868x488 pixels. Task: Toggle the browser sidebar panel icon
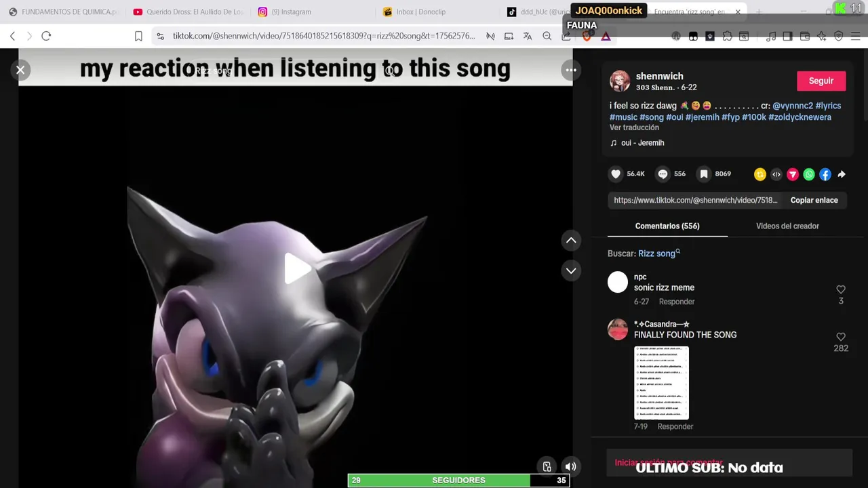[787, 37]
